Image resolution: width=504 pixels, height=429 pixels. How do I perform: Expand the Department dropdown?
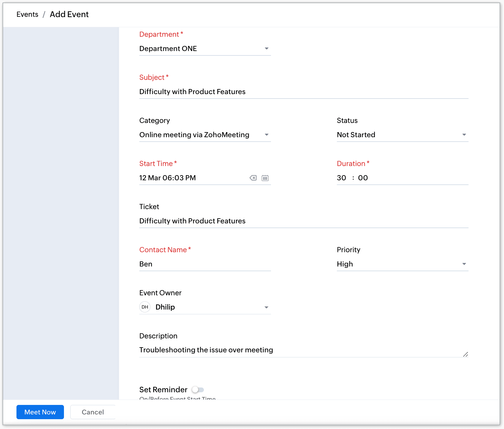click(267, 49)
